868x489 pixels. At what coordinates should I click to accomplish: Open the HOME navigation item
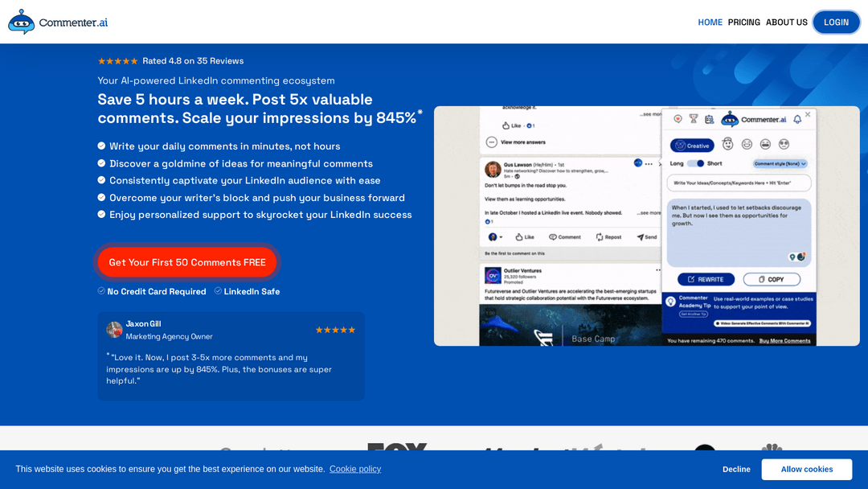[710, 23]
